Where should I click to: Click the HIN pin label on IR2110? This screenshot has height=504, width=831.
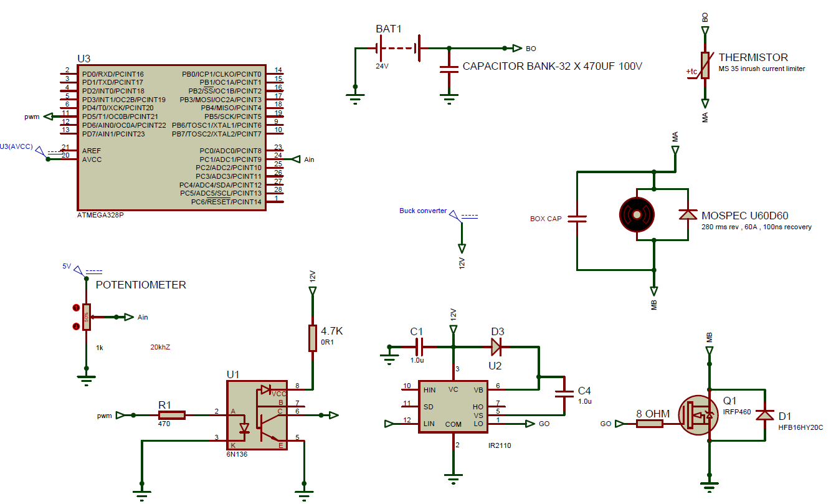click(429, 389)
